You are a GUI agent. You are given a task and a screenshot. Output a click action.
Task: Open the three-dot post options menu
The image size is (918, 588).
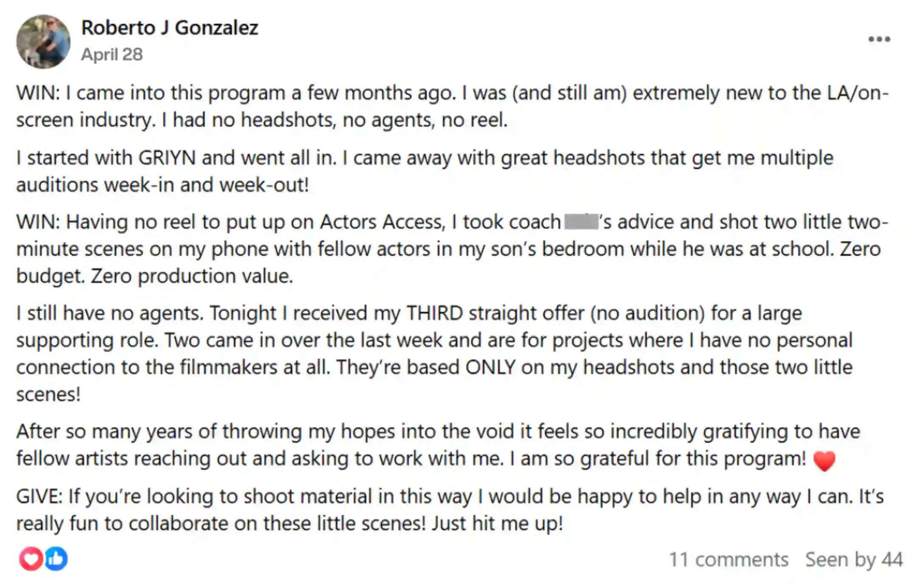(x=879, y=39)
